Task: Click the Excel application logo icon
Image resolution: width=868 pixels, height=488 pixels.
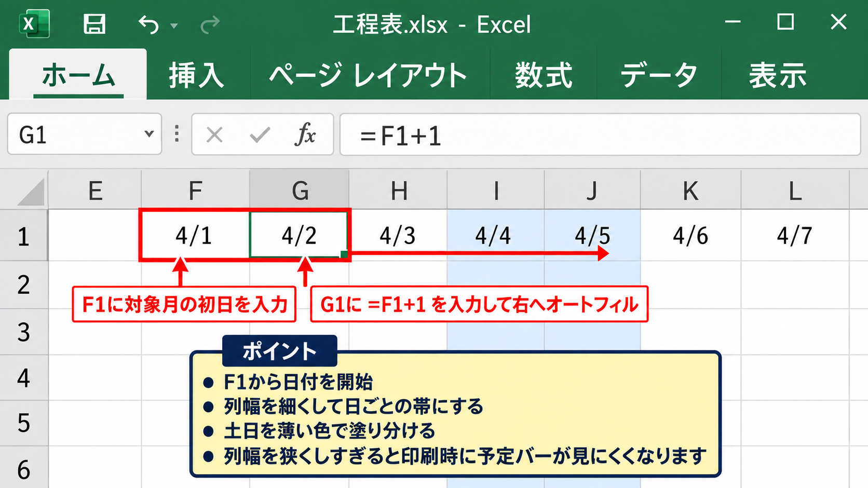Action: pyautogui.click(x=34, y=24)
